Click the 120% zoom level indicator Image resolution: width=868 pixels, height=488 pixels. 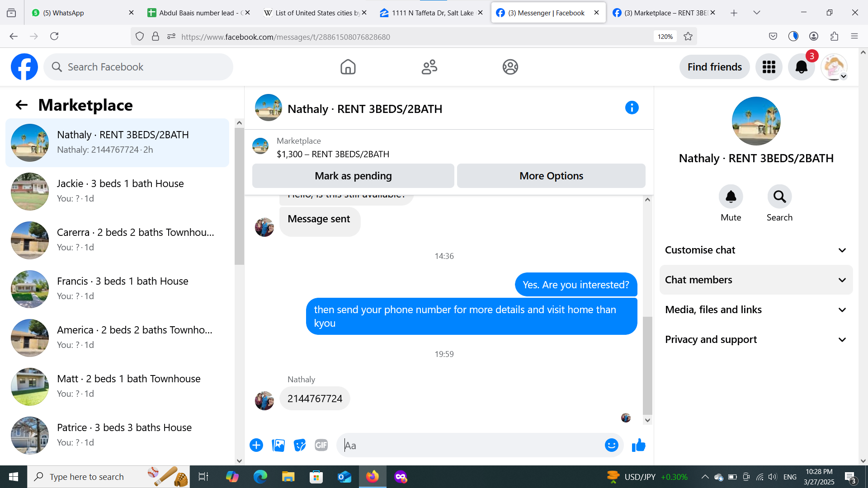pos(665,37)
